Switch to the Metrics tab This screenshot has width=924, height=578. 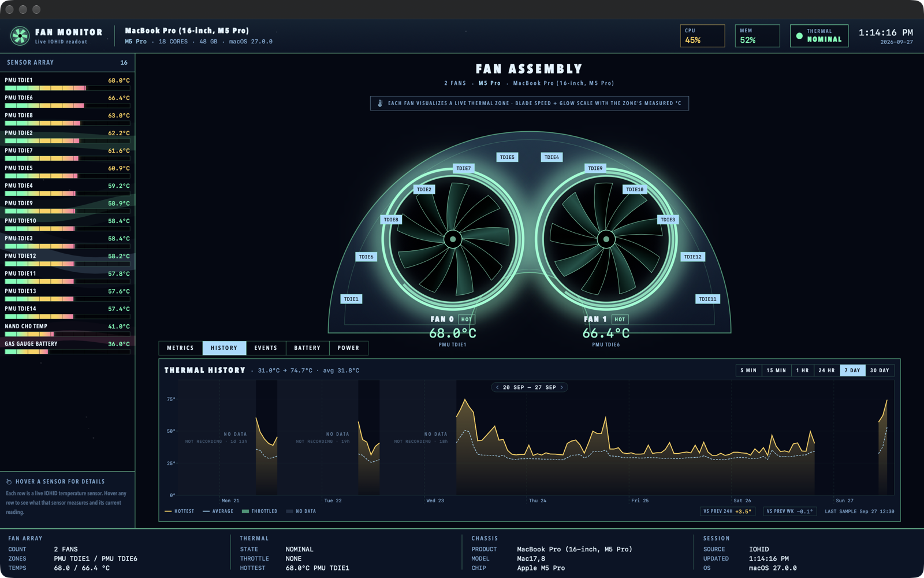[180, 348]
